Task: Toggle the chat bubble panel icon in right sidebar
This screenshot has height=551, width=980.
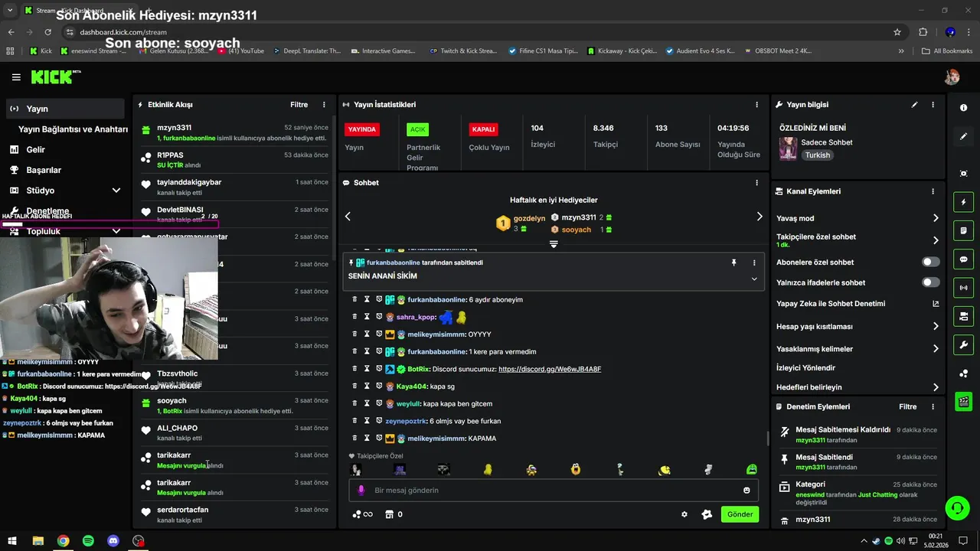Action: click(x=963, y=259)
